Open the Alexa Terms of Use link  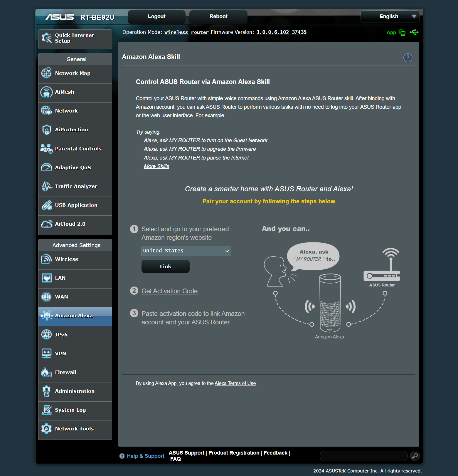[235, 383]
